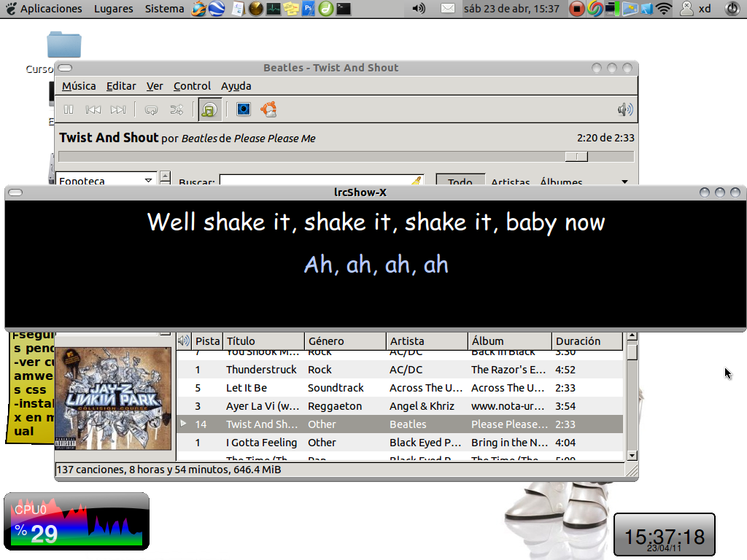
Task: Click the red record stop icon
Action: (576, 9)
